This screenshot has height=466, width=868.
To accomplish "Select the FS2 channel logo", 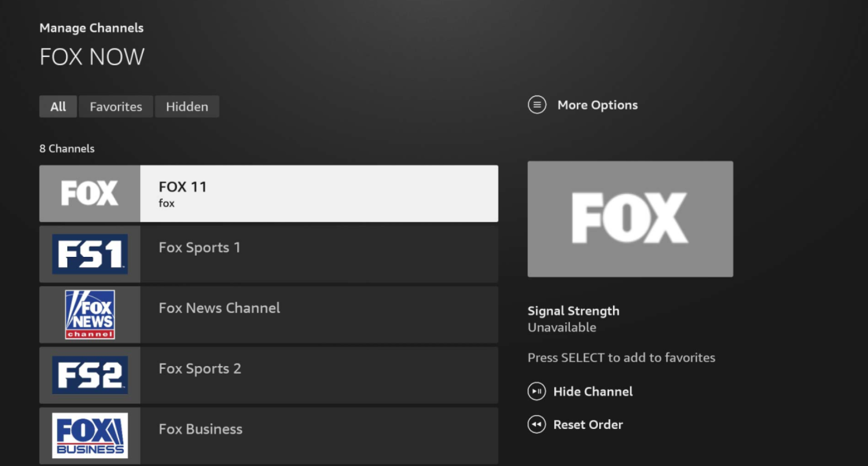I will (x=90, y=375).
